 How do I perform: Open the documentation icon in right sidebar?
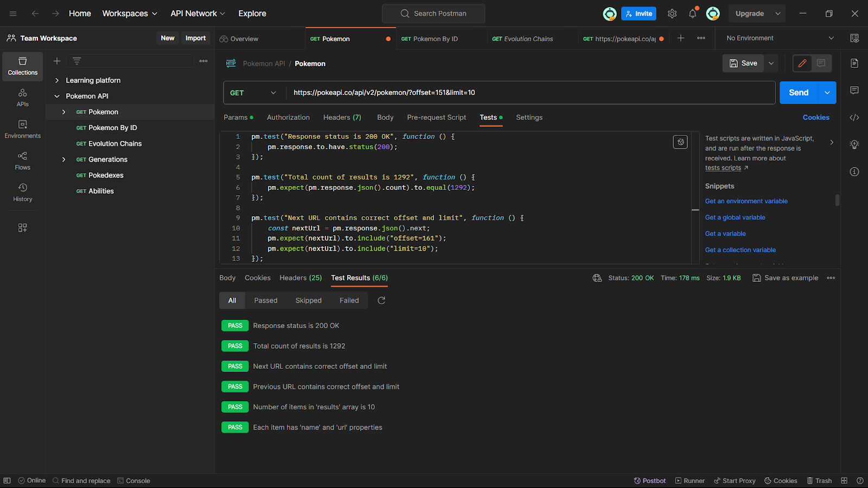tap(854, 63)
